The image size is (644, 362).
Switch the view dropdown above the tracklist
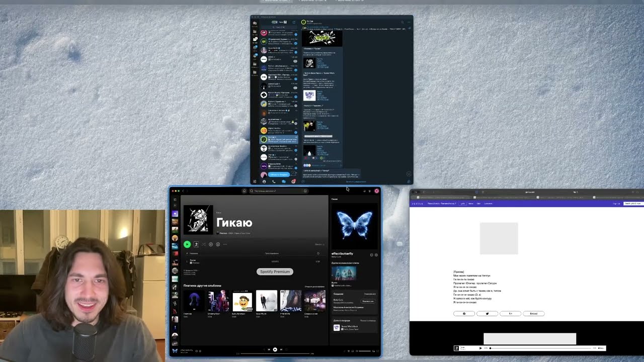319,244
